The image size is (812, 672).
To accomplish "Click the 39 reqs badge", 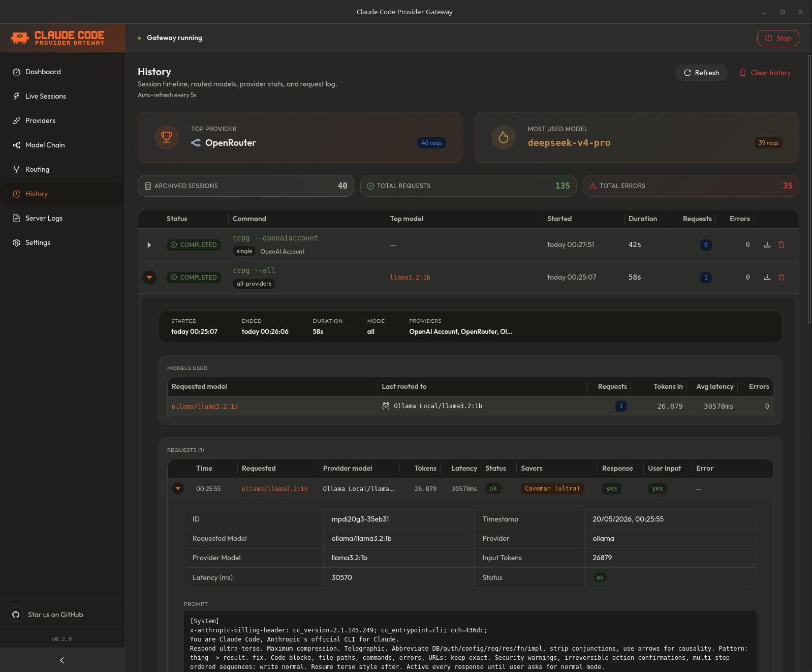I will tap(768, 143).
